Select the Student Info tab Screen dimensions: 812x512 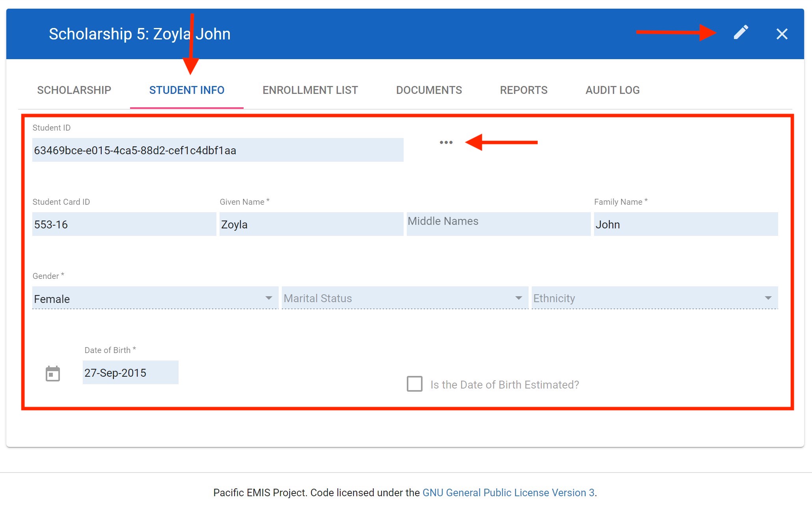coord(187,90)
